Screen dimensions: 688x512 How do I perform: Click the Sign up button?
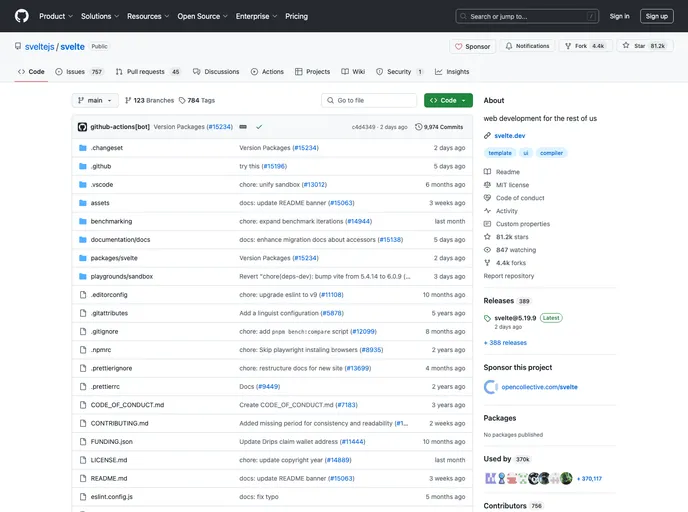pos(656,16)
